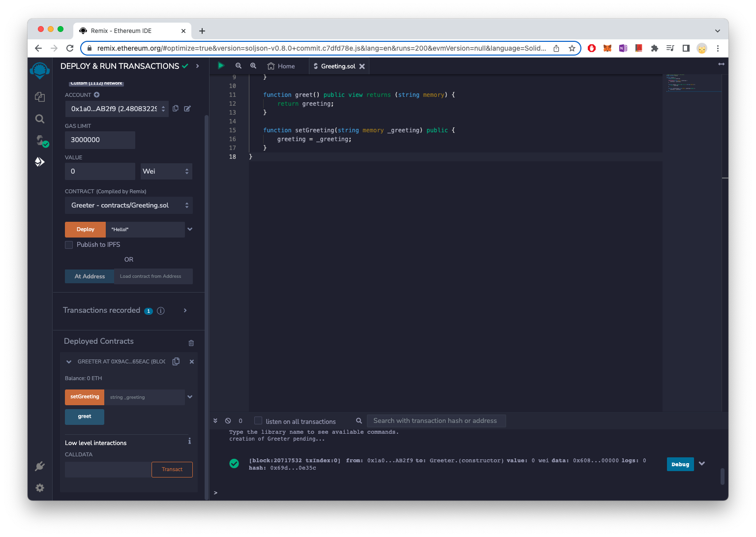Switch to the Home tab
Image resolution: width=756 pixels, height=537 pixels.
(x=281, y=66)
